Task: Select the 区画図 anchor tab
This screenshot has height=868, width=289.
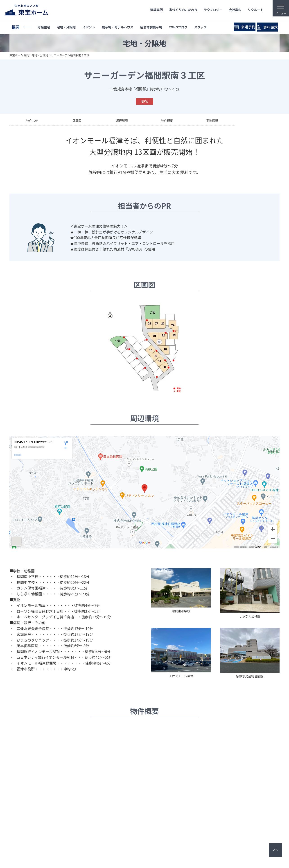Action: (77, 121)
